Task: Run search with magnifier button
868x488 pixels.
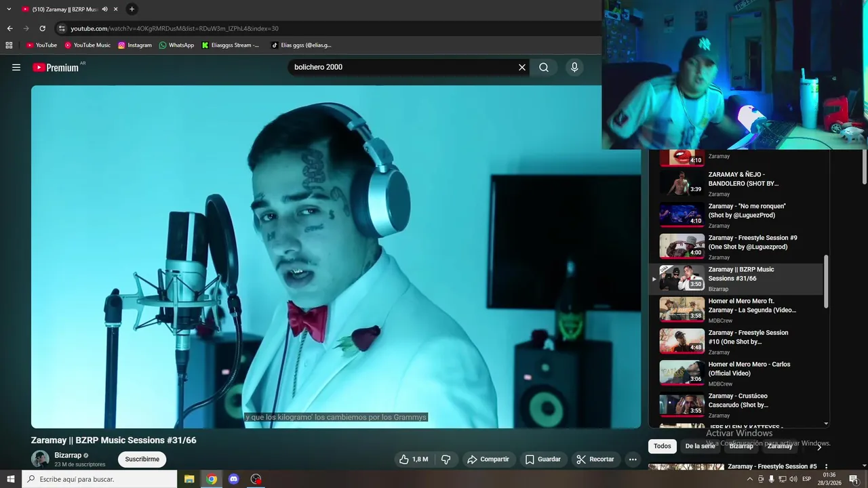Action: [544, 67]
